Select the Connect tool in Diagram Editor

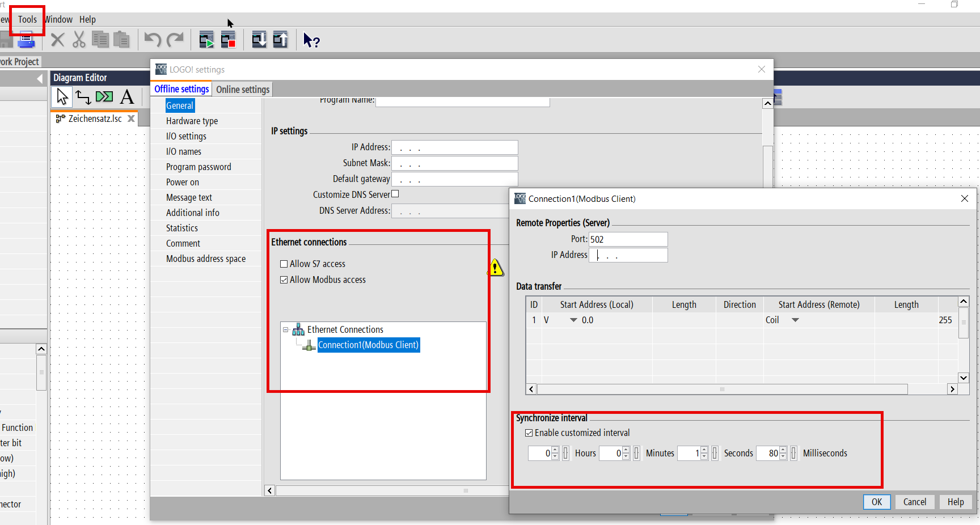(83, 97)
